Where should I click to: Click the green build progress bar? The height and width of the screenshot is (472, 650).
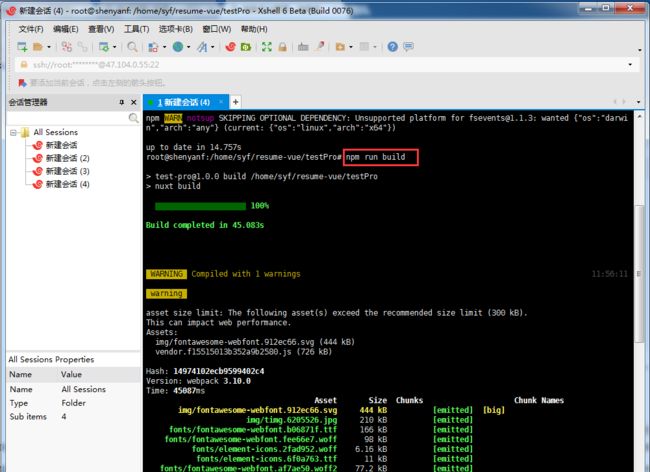point(200,206)
